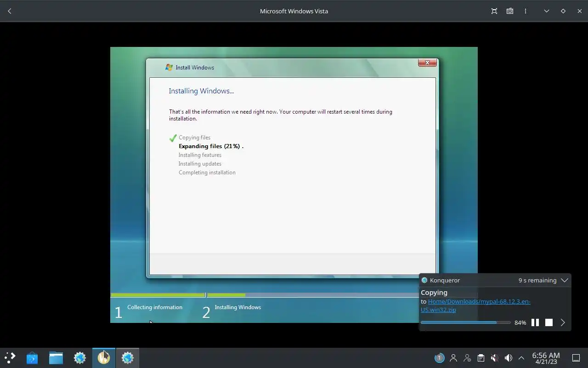The height and width of the screenshot is (368, 588).
Task: Open the mypal-68.12.3.en-US.win32.zip link
Action: point(475,305)
